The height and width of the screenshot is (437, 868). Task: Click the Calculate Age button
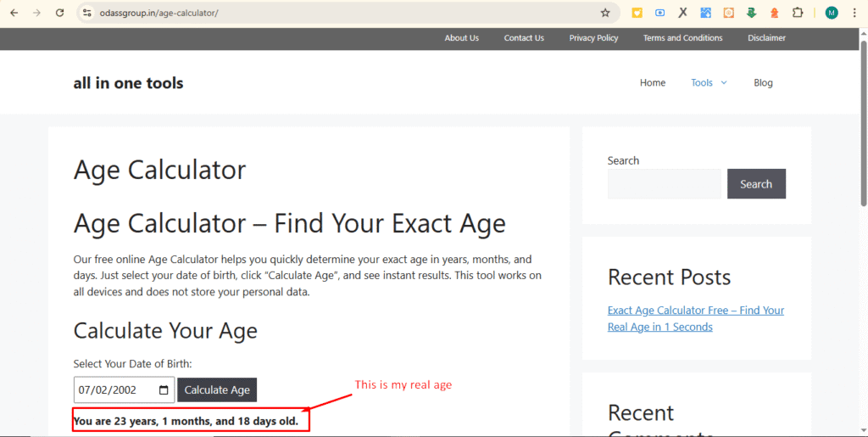pos(217,390)
